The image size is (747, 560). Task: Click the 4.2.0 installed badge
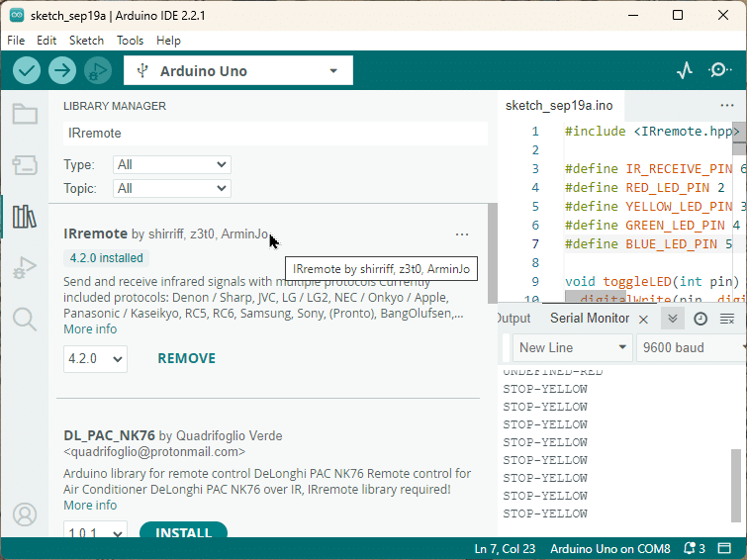point(106,258)
